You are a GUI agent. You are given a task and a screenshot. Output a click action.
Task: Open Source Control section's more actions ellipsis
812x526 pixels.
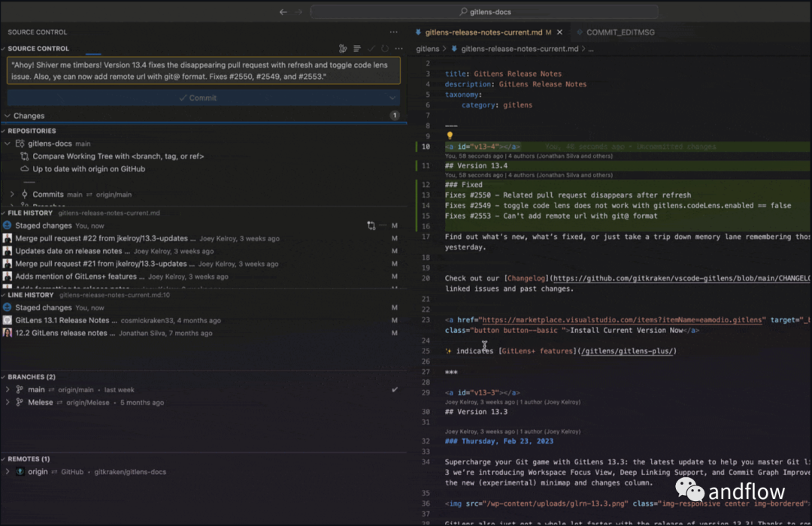tap(398, 49)
